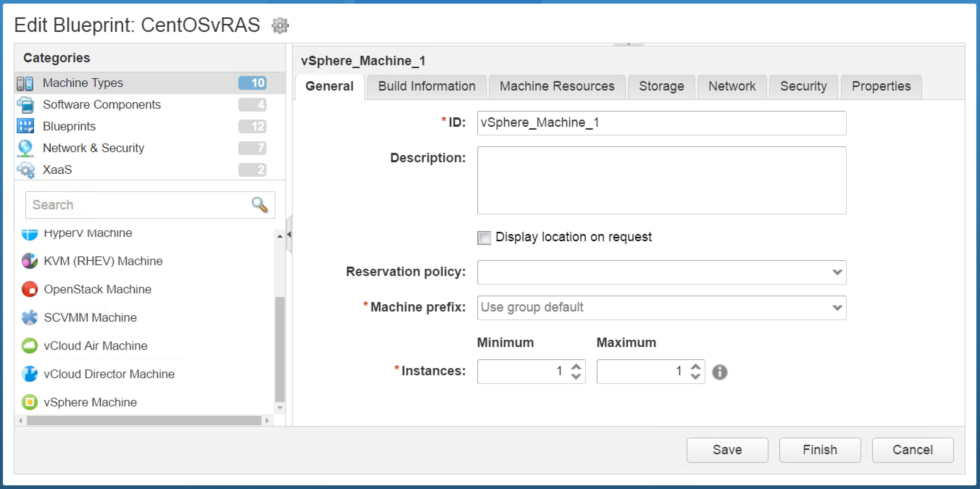Click the Finish button
This screenshot has height=489, width=980.
820,450
